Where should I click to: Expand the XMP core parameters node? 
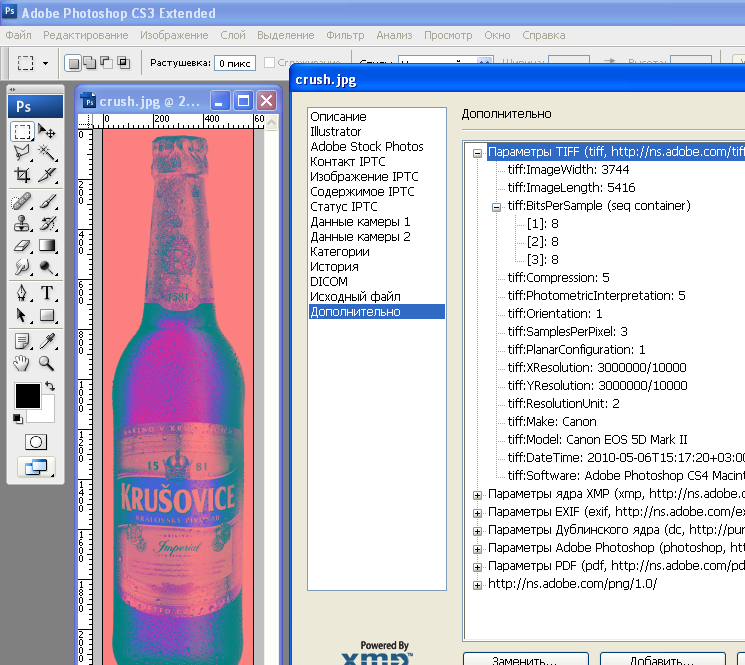478,495
